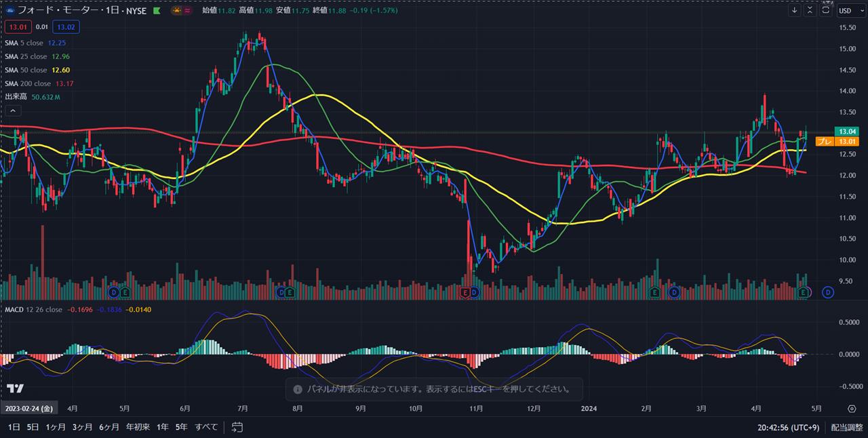Click the 終値 11.88 close value
Image resolution: width=868 pixels, height=438 pixels.
[330, 11]
